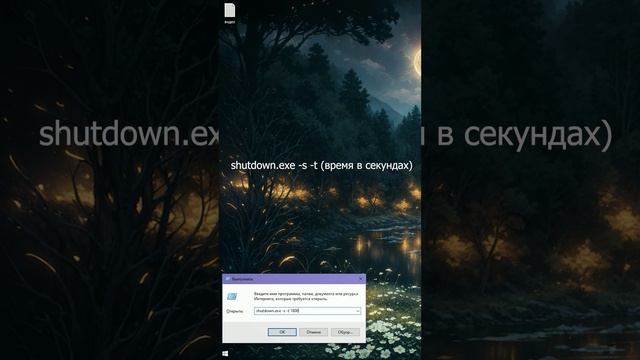Click the Run dialog title bar icon
This screenshot has width=640, height=360.
(227, 279)
